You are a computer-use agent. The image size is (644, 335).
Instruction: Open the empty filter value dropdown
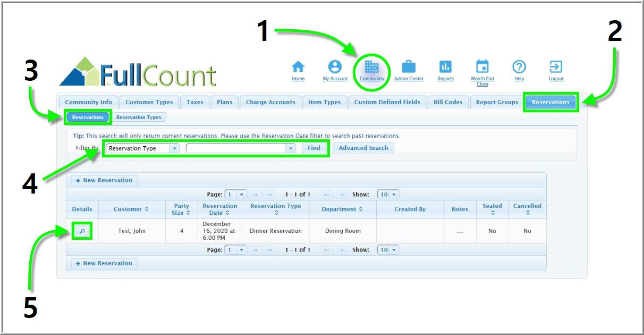coord(290,148)
